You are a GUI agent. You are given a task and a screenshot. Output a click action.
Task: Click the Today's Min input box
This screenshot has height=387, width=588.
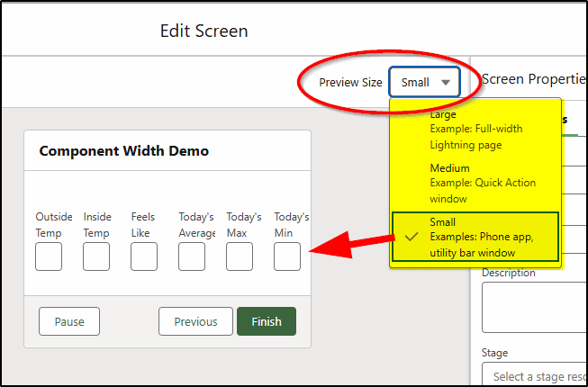287,256
